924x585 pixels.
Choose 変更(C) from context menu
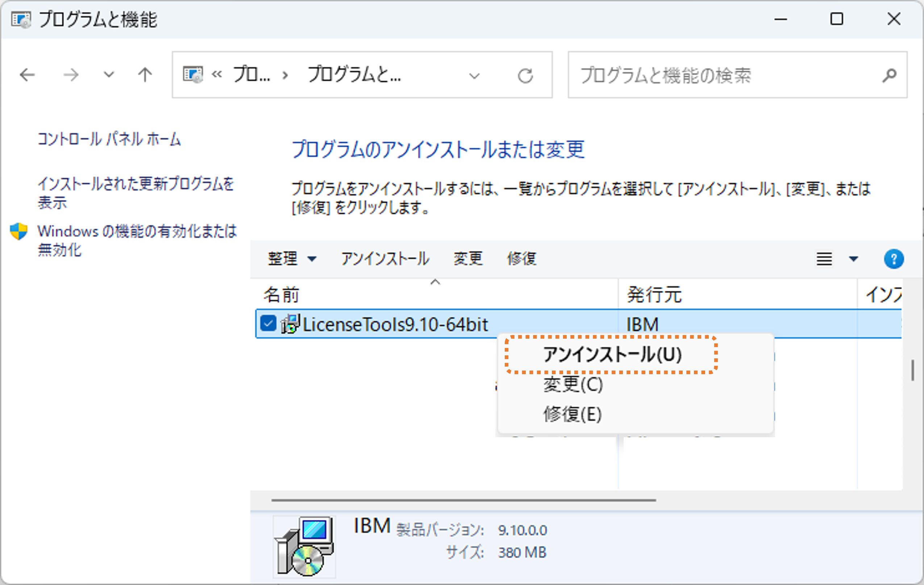573,384
